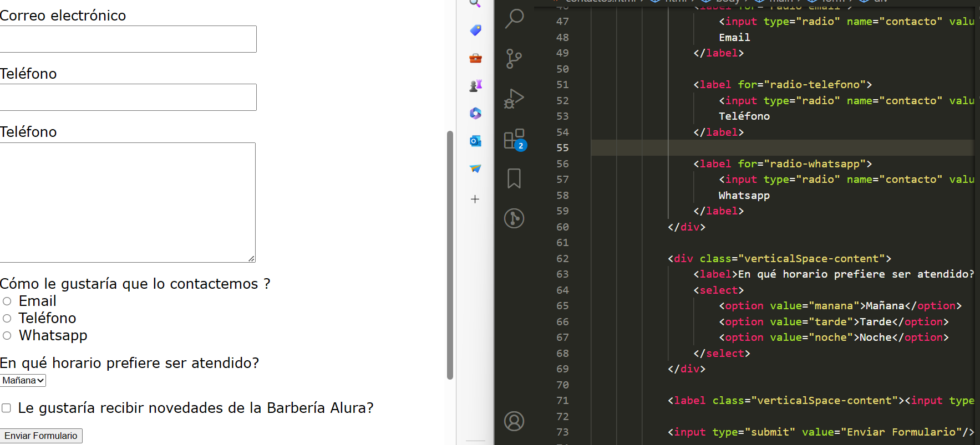
Task: Place cursor on empty highlighted line 55
Action: tap(782, 148)
